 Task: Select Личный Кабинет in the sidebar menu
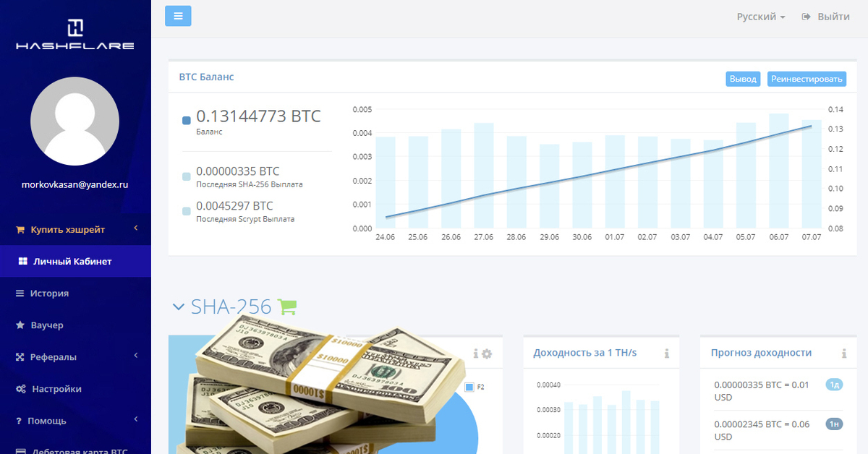[x=72, y=261]
